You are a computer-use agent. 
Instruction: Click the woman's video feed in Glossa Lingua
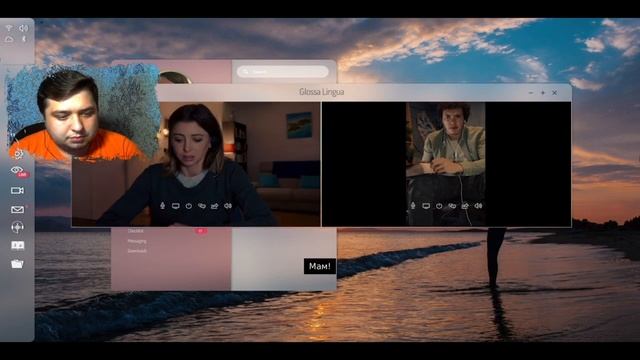196,164
